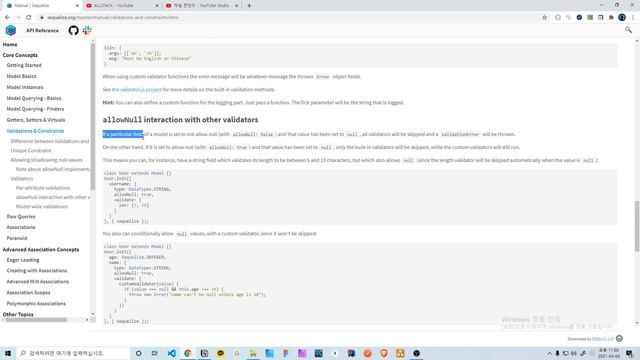This screenshot has height=360, width=640.
Task: Open Task View on taskbar
Action: [155, 353]
